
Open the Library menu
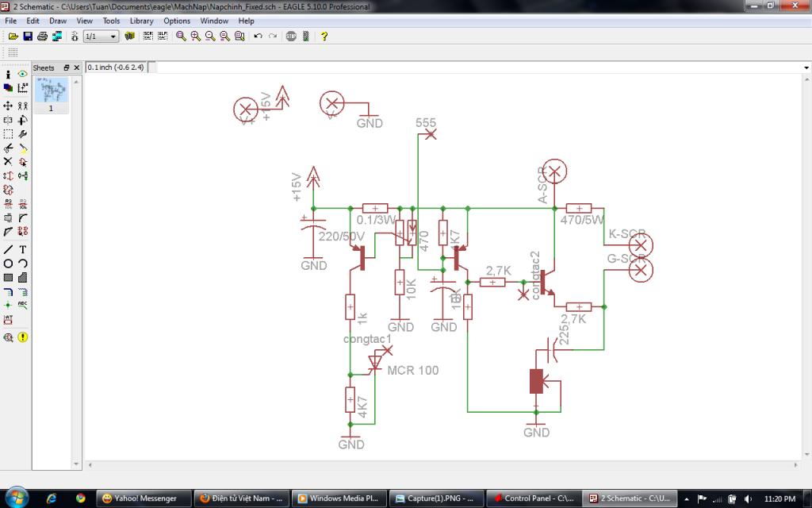(x=141, y=21)
